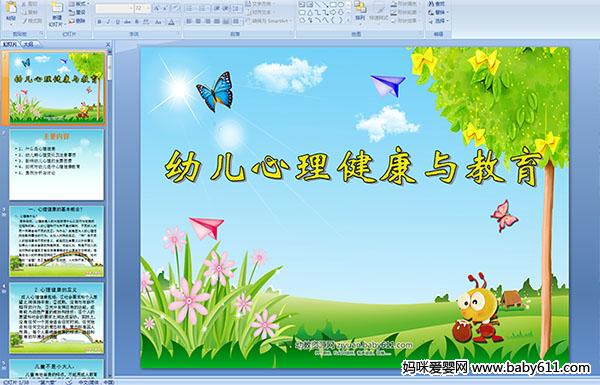This screenshot has width=600, height=385.
Task: Click the align text left icon
Action: pos(189,21)
